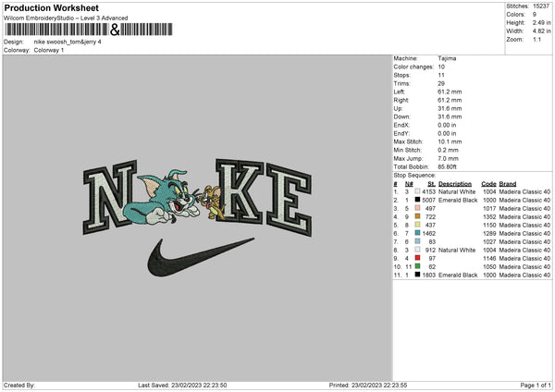
Task: Click the Max Jump value 7.0 mm
Action: point(448,158)
